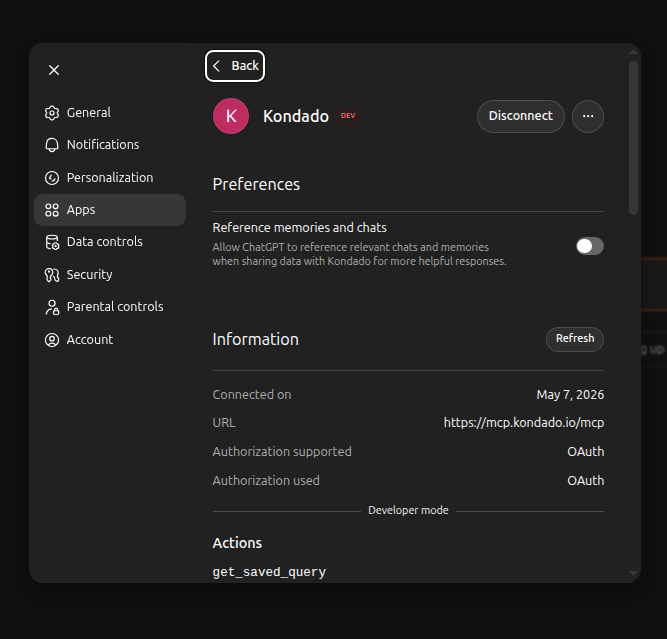Switch to Personalization settings
667x639 pixels.
pos(110,178)
